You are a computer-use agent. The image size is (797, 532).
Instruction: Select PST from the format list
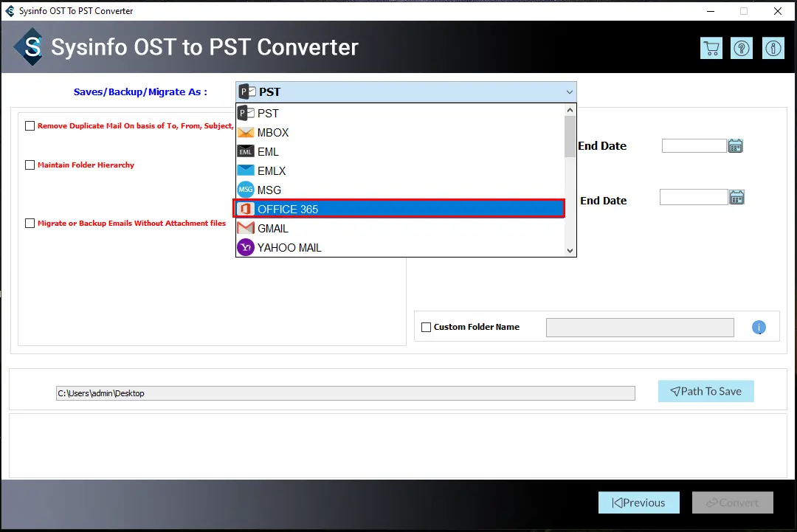point(400,113)
